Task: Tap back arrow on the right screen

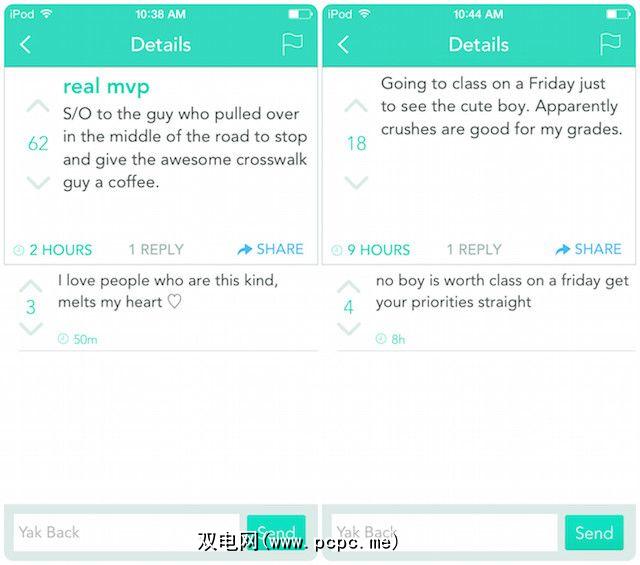Action: coord(343,45)
